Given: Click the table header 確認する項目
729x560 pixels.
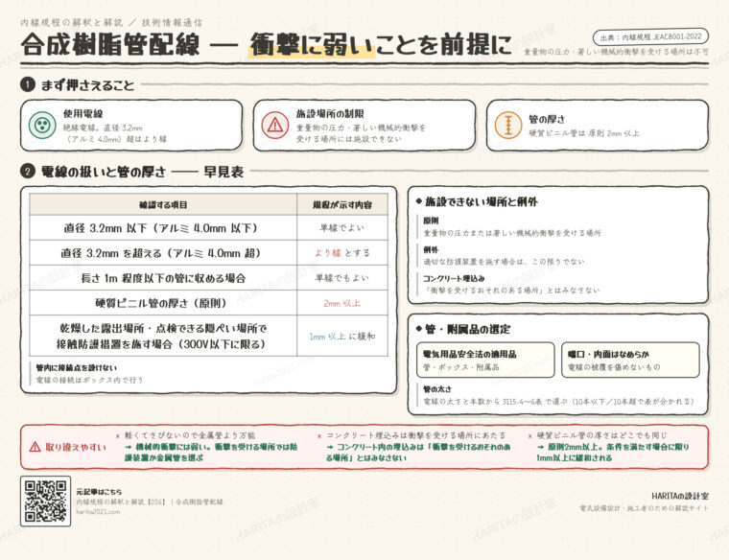Looking at the screenshot, I should coord(163,204).
